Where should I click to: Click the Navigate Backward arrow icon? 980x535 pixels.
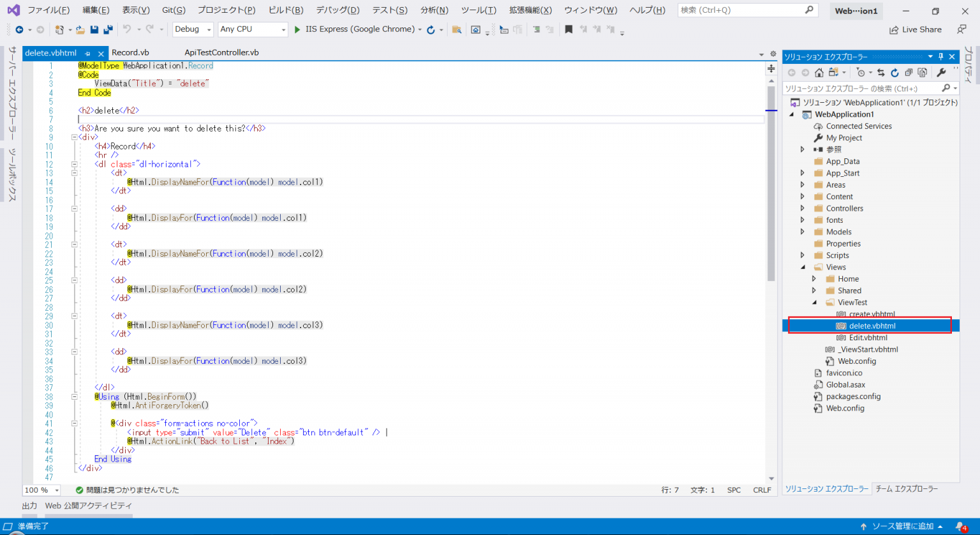20,29
